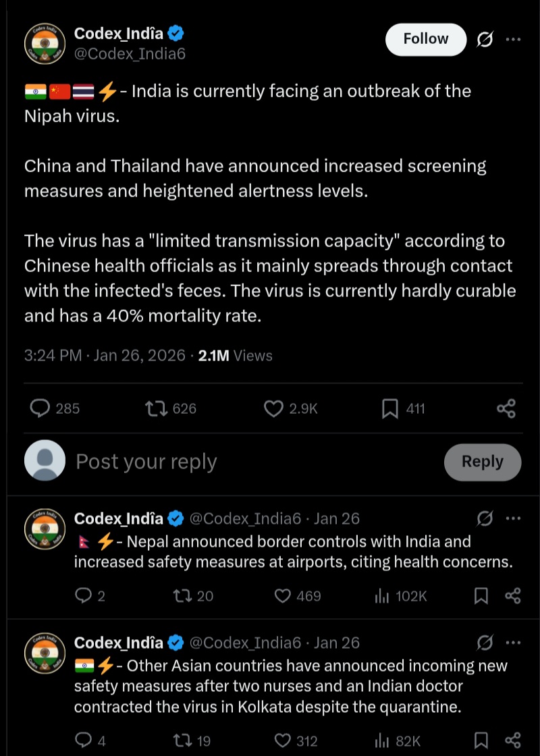Viewport: 540px width, 756px height.
Task: Type in the Post your reply field
Action: pyautogui.click(x=250, y=462)
